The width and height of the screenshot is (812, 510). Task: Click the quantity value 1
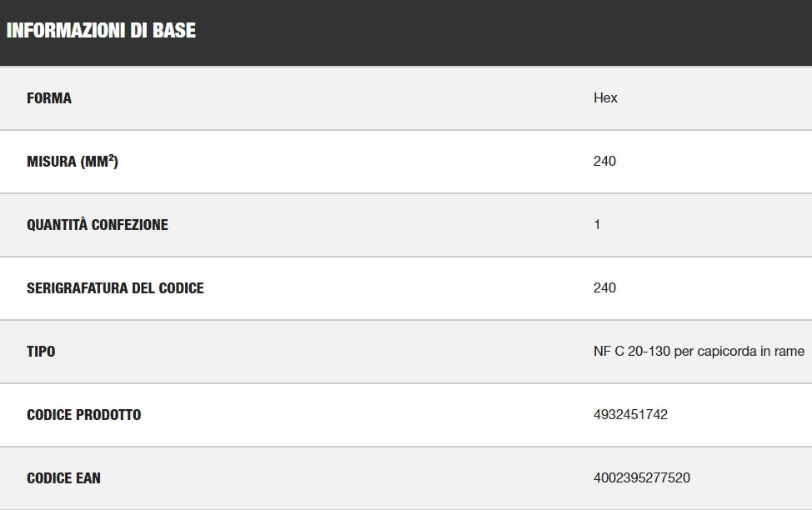[597, 224]
